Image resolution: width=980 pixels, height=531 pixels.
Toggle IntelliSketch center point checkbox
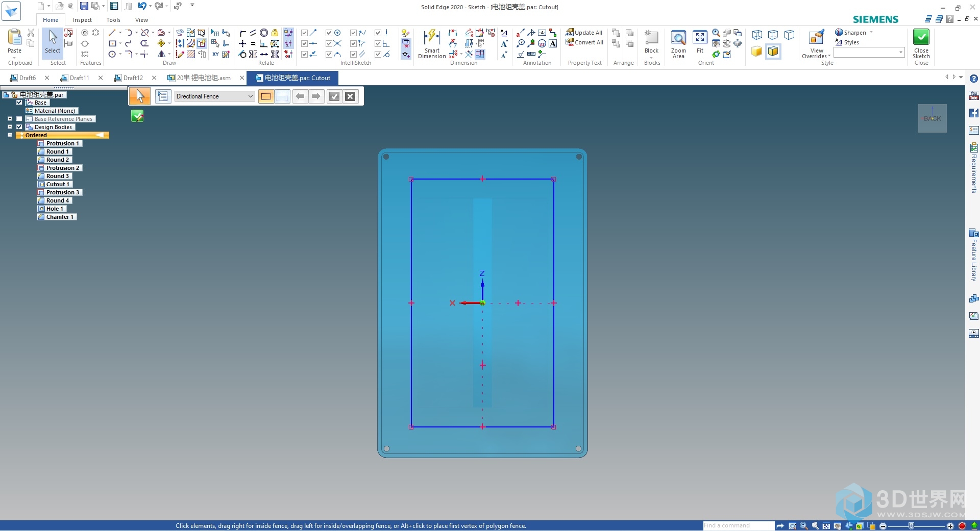(x=329, y=33)
